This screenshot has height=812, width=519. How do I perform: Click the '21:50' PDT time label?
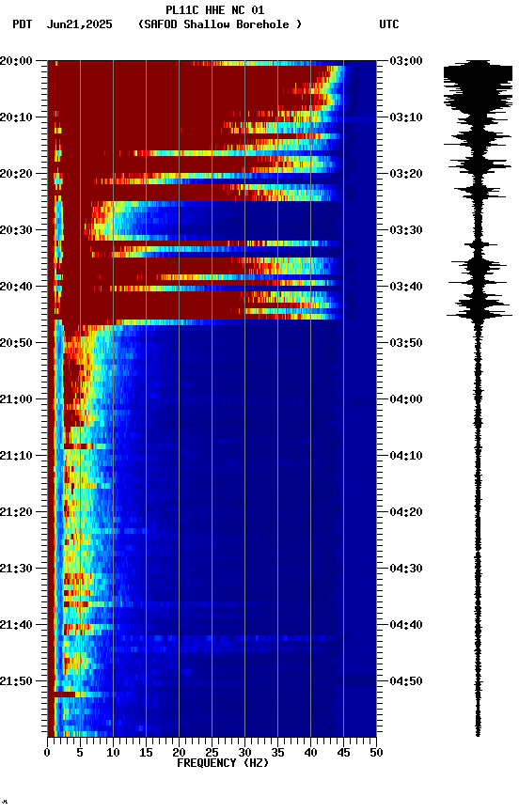16,681
